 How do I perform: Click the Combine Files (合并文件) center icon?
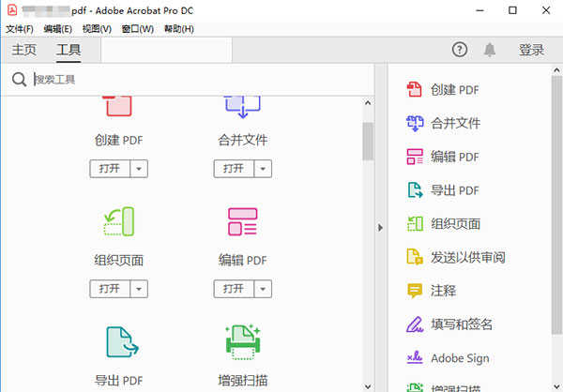[242, 107]
